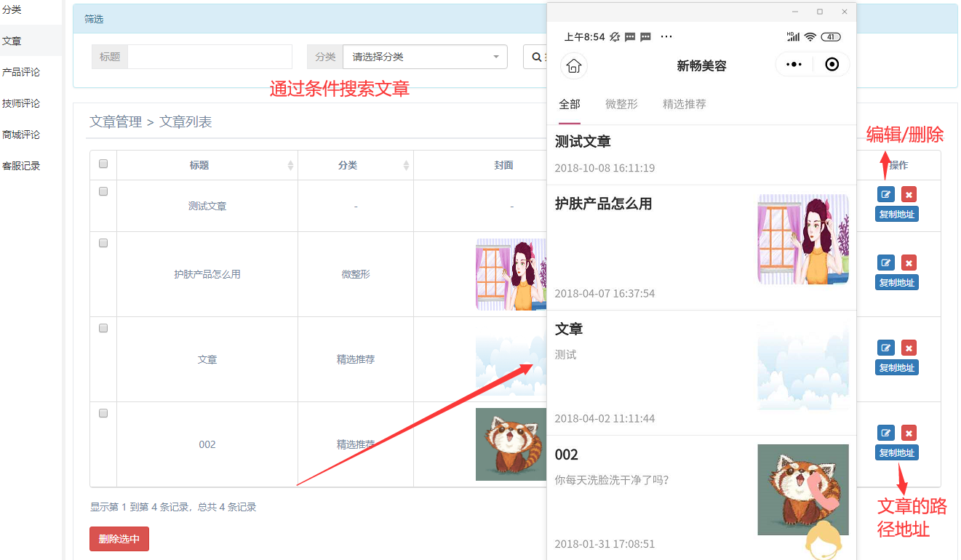Select the 文章 row checkbox

click(103, 328)
